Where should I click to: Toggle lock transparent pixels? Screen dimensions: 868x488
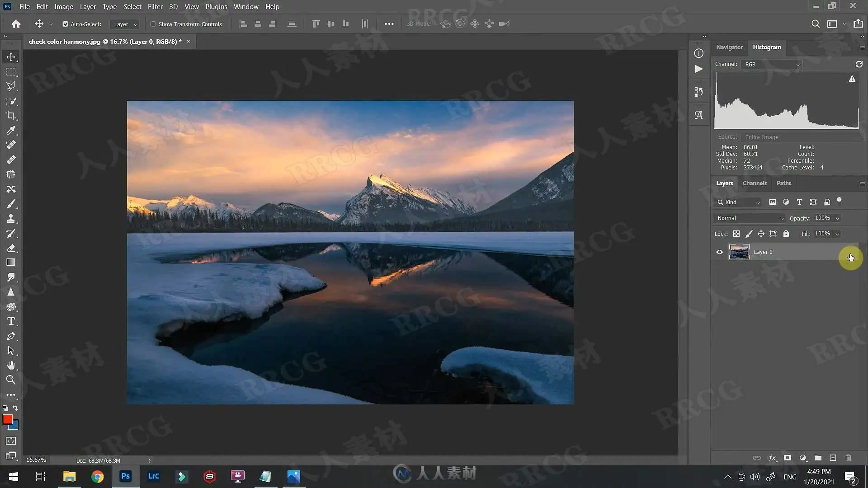pyautogui.click(x=736, y=234)
